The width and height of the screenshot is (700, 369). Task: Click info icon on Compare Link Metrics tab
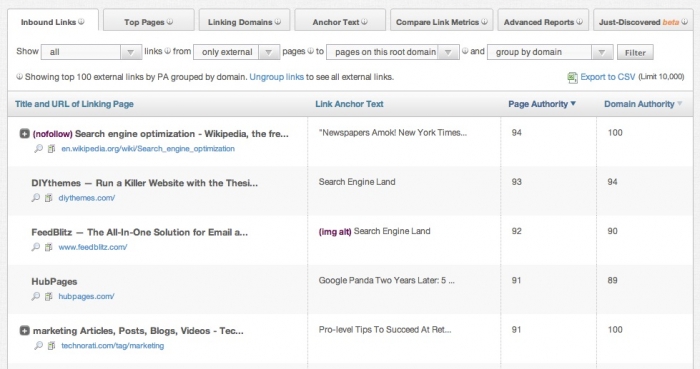pos(484,21)
